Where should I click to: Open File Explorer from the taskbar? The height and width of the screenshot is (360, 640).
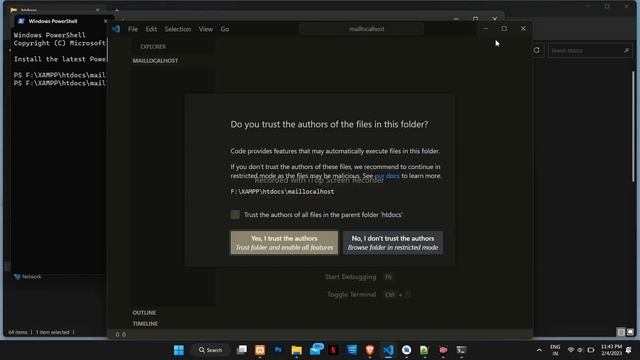(x=297, y=350)
